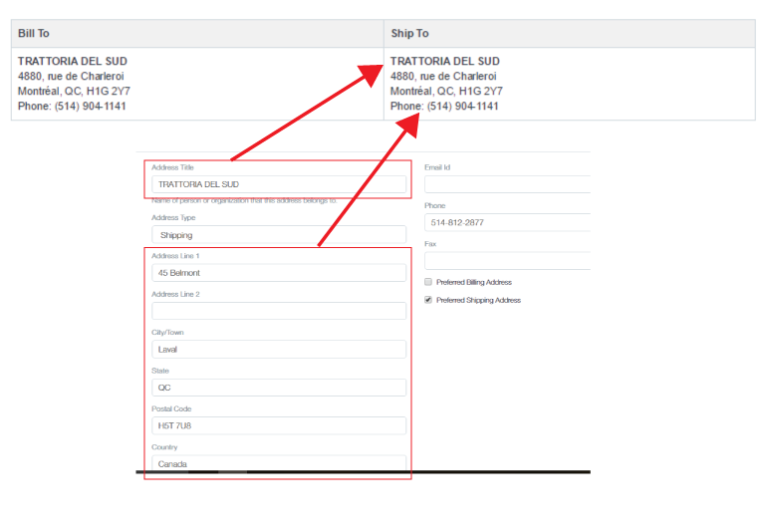
Task: Select Ship To city line Montréal, QC, H1G 2Y7
Action: pyautogui.click(x=446, y=92)
